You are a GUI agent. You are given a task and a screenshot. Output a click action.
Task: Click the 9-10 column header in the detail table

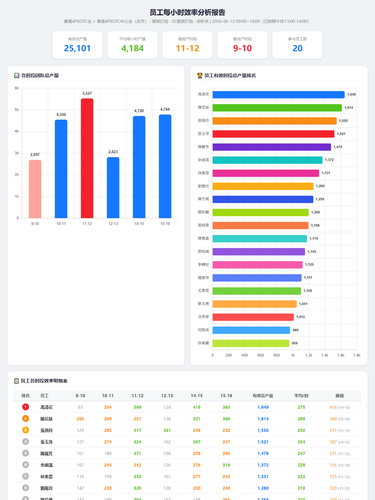[x=80, y=396]
